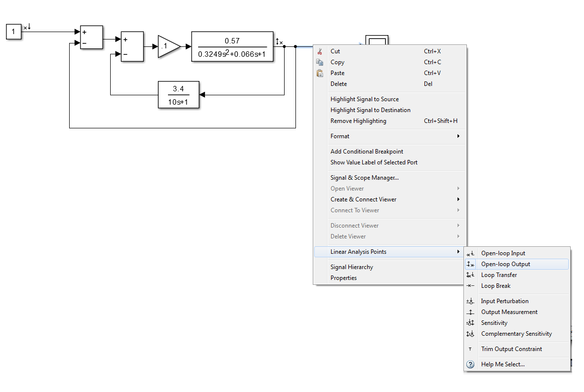
Task: Select Complementary Sensitivity analysis point
Action: click(517, 334)
